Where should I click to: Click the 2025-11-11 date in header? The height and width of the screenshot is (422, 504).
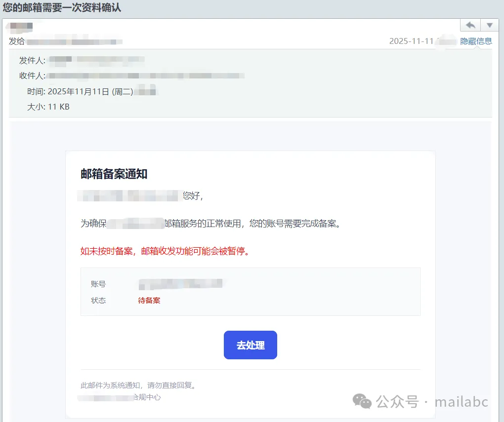click(x=411, y=41)
